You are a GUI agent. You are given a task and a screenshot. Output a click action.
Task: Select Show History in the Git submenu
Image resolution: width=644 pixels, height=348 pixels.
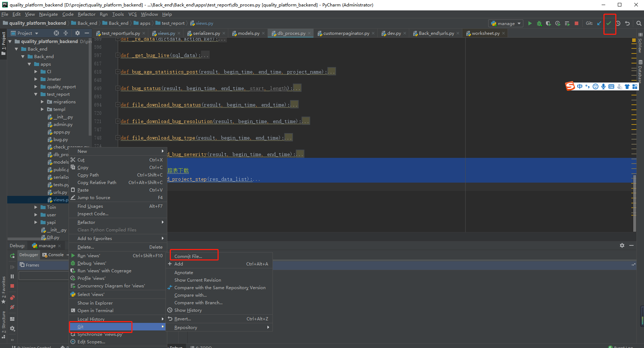187,310
